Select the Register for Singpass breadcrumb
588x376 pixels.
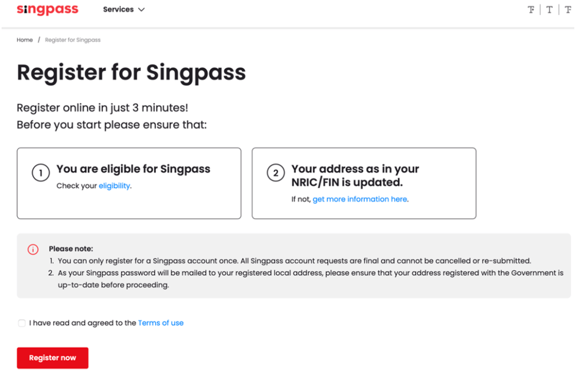click(72, 40)
